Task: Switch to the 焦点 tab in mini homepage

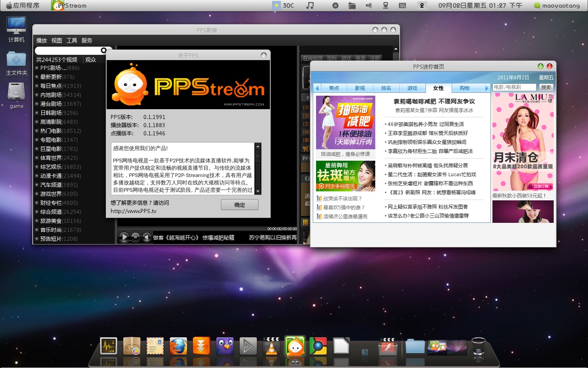Action: point(334,88)
